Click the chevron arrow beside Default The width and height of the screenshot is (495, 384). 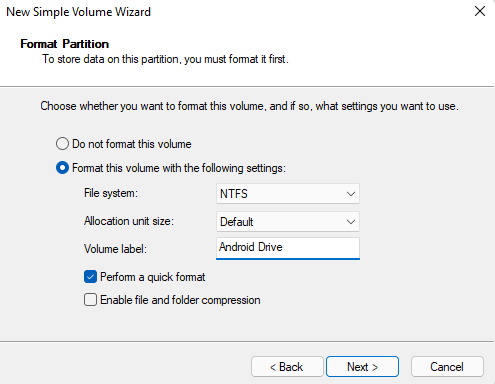[x=350, y=222]
